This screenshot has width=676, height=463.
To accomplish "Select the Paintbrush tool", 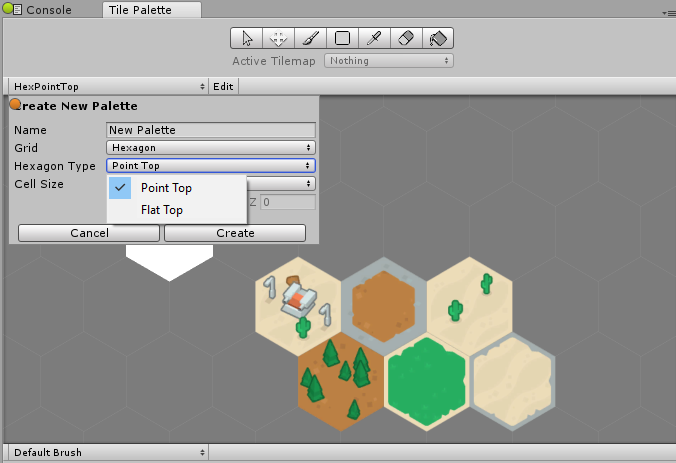I will click(310, 38).
